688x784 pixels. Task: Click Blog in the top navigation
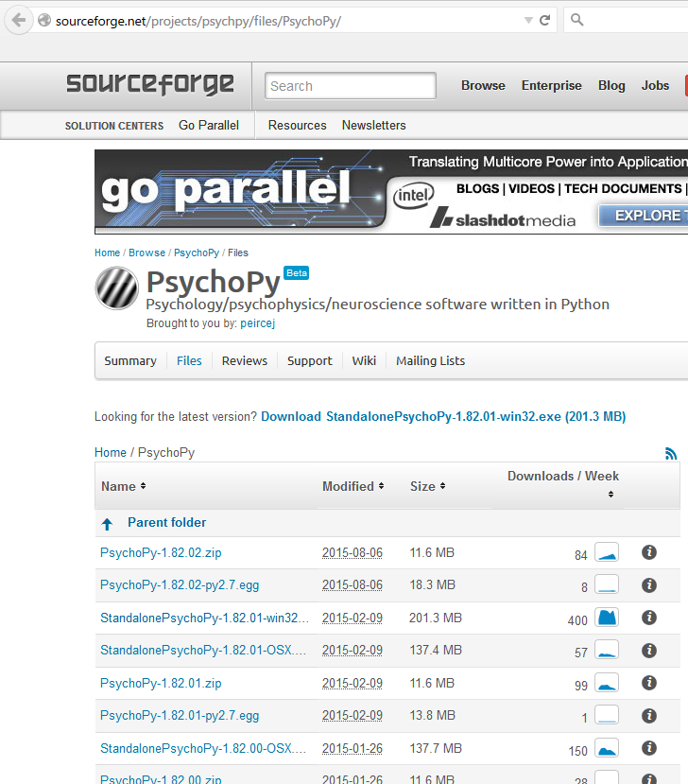tap(611, 85)
